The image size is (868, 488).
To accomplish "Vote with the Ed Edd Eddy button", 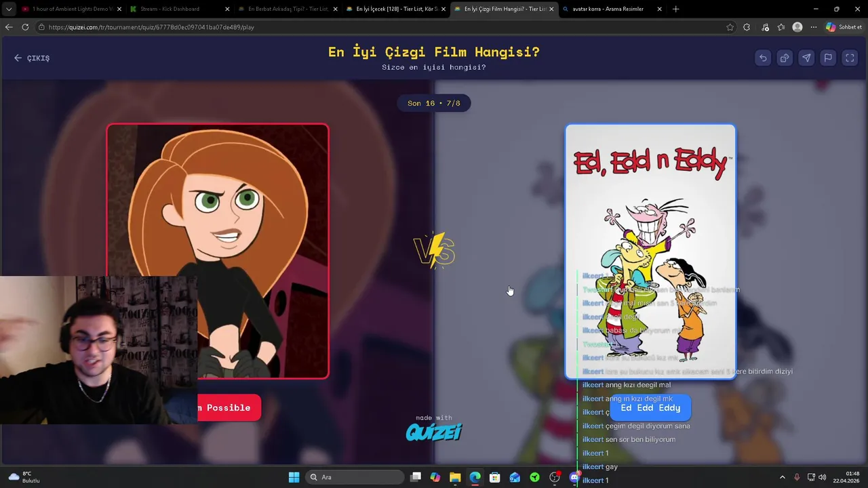I will point(650,408).
